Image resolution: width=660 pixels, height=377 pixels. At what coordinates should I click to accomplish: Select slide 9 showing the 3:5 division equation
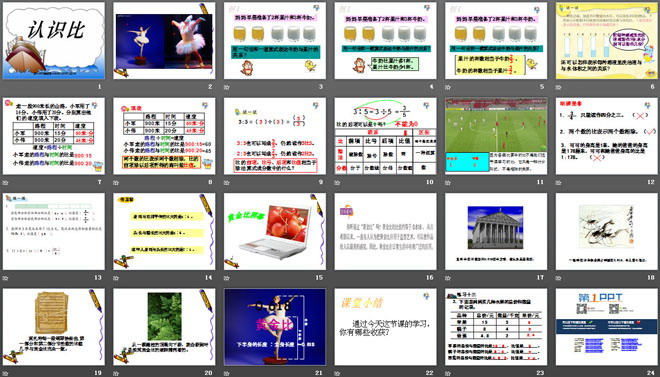[275, 136]
